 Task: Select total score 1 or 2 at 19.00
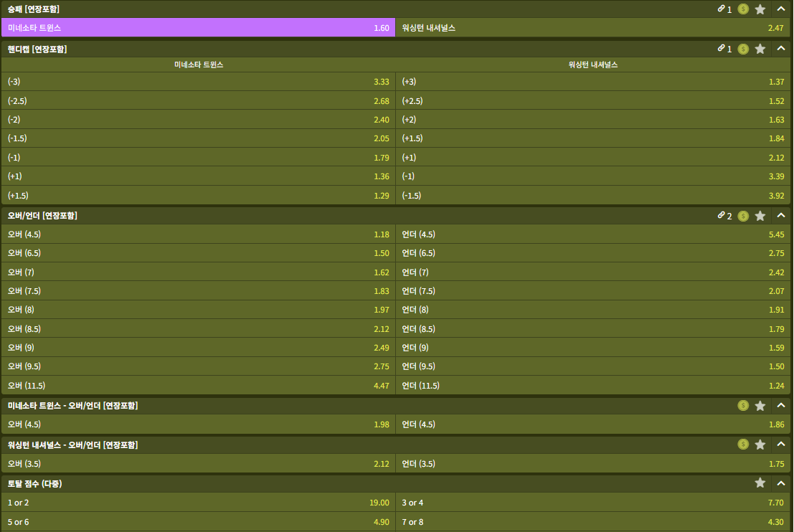pos(198,503)
